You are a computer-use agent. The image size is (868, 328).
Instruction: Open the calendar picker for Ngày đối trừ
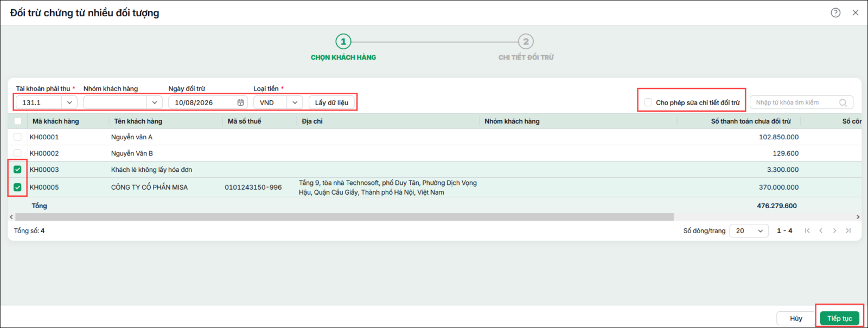(240, 102)
